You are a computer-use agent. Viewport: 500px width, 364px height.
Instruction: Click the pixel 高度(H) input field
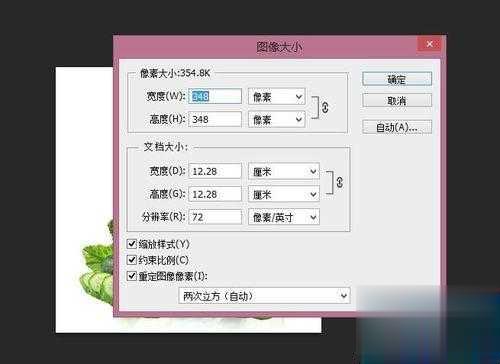pyautogui.click(x=215, y=119)
